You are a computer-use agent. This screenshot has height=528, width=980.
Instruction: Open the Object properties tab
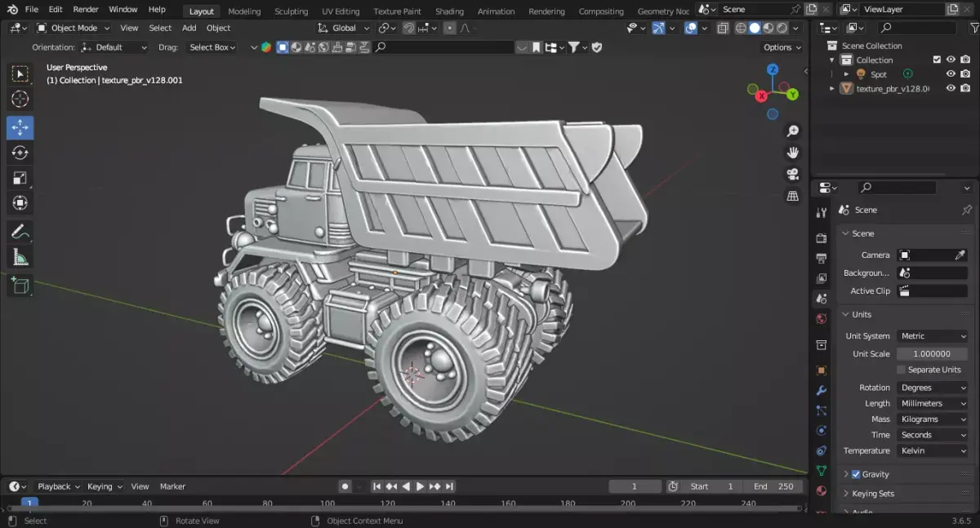pyautogui.click(x=822, y=370)
